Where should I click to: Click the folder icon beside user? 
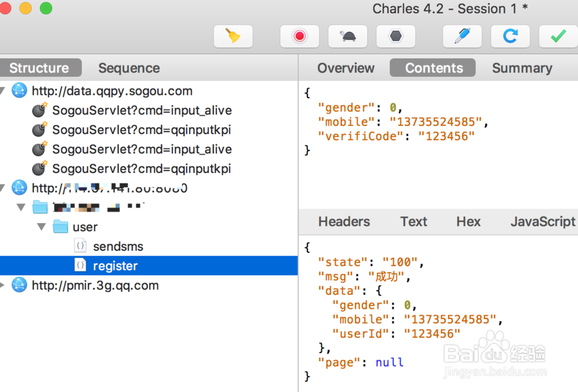coord(61,227)
